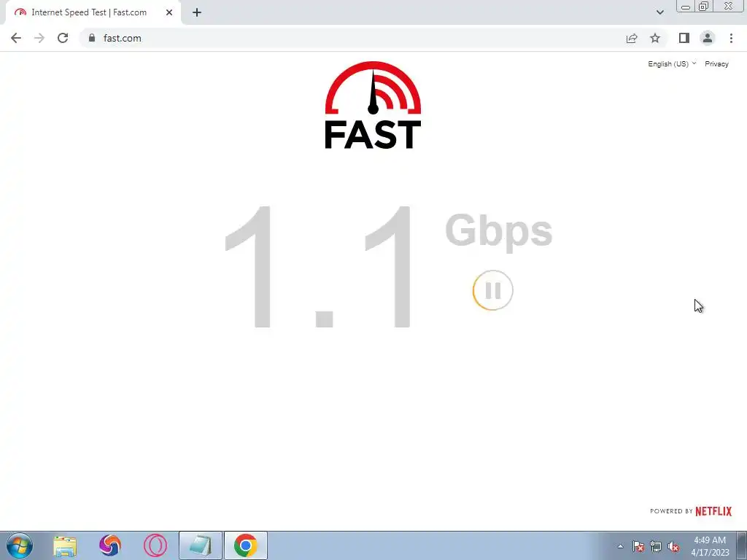The height and width of the screenshot is (560, 747).
Task: Go back to the previous page
Action: [16, 38]
